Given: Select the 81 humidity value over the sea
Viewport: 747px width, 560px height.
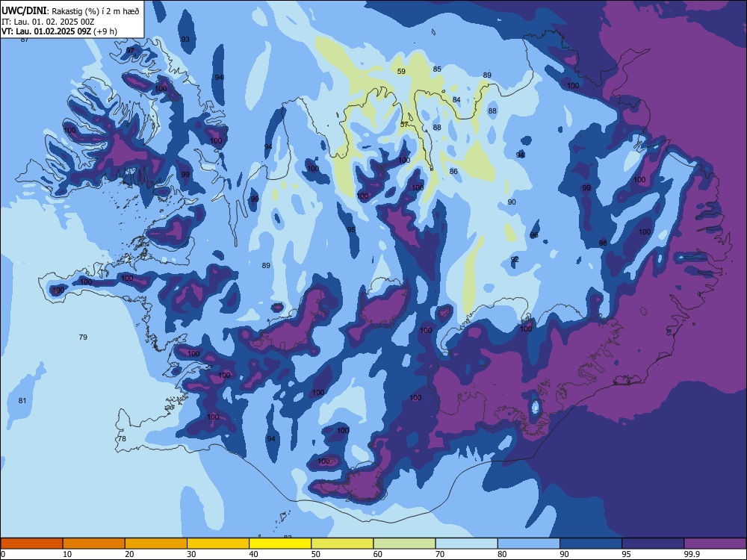Looking at the screenshot, I should (22, 400).
